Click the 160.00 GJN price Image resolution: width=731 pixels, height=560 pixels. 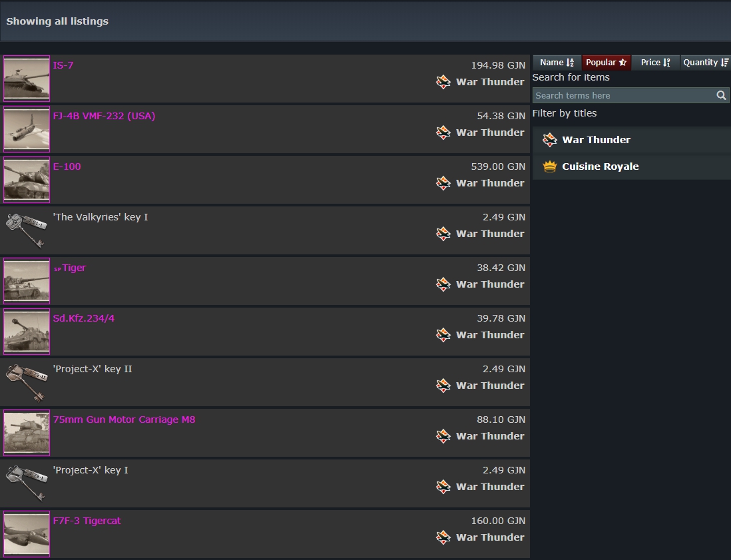coord(498,521)
